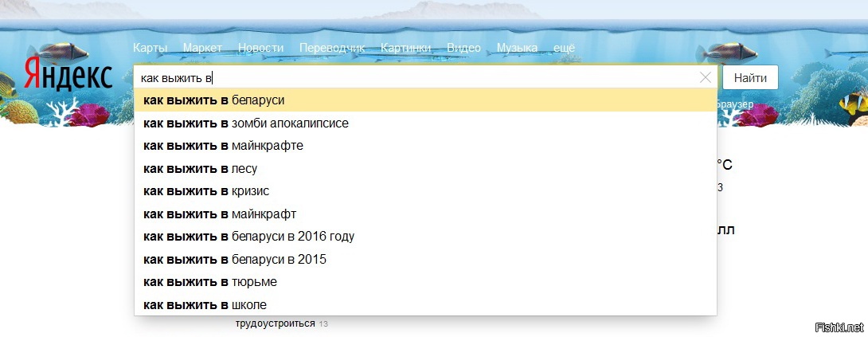Clear the search field with the X icon
Screen dimensions: 868x337
point(705,78)
